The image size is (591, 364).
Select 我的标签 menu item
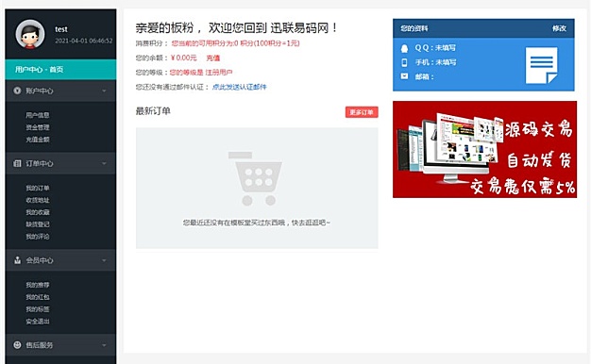[x=38, y=309]
